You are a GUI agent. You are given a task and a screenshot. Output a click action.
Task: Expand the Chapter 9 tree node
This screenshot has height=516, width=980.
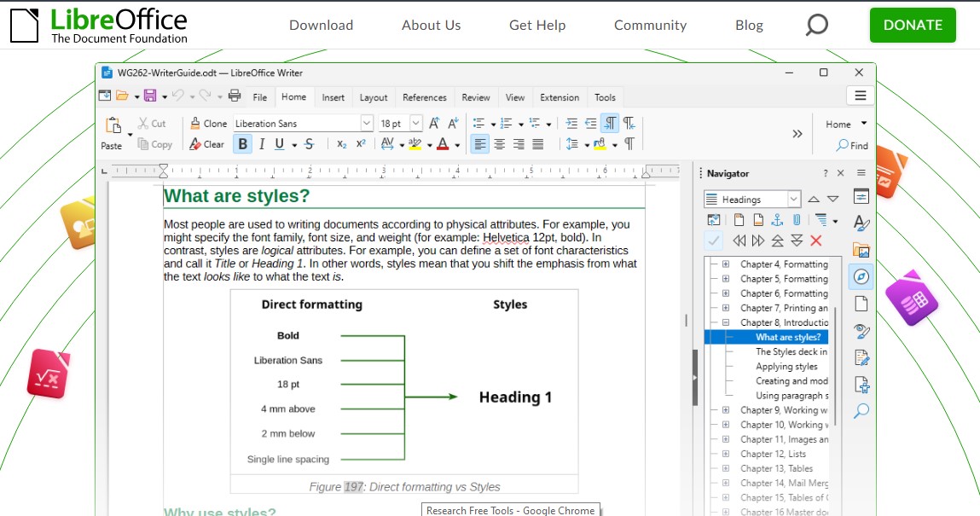click(726, 409)
